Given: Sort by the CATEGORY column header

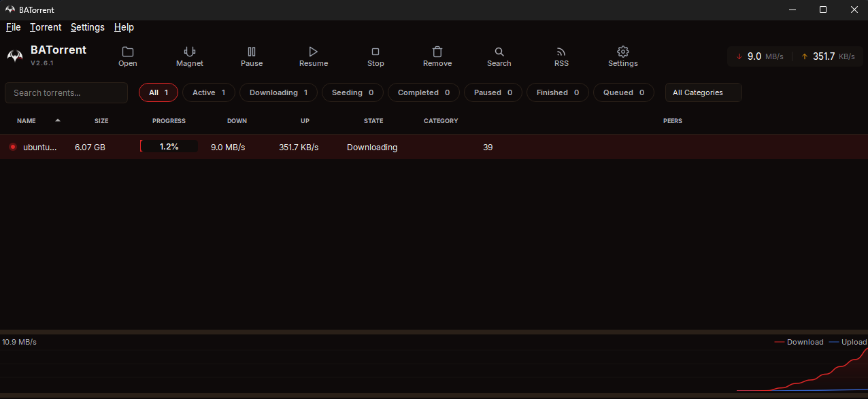Looking at the screenshot, I should coord(441,121).
